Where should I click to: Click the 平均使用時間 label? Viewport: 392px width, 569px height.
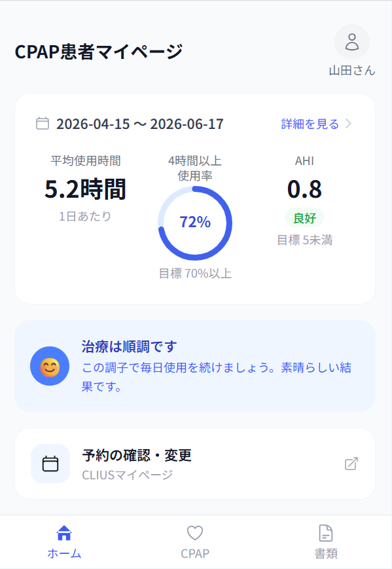tap(86, 160)
